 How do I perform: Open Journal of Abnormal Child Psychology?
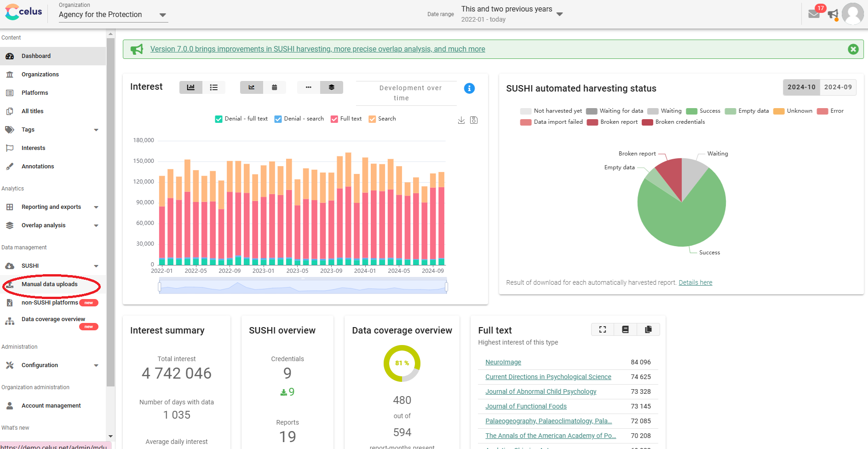coord(541,391)
